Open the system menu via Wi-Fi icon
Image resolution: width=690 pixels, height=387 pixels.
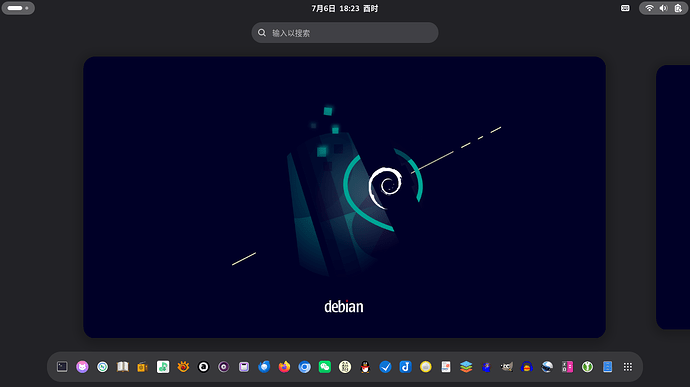(x=649, y=8)
